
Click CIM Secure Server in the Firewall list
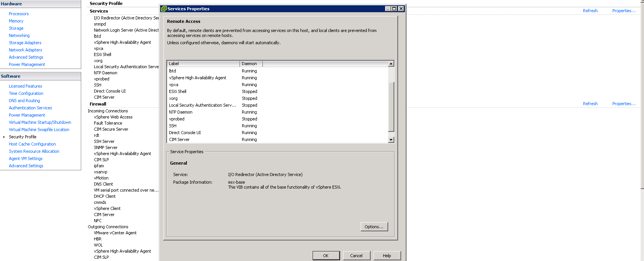pos(111,129)
